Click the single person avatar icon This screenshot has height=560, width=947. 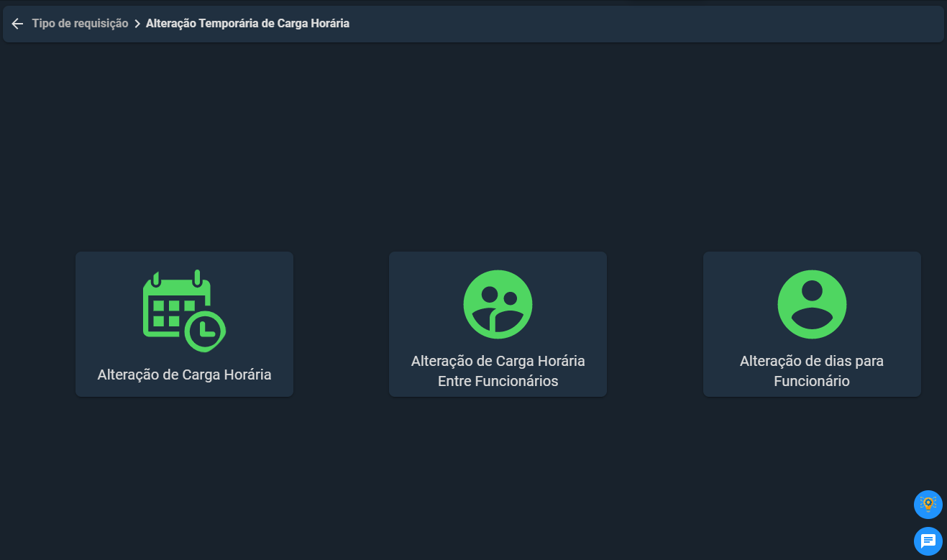pos(812,304)
